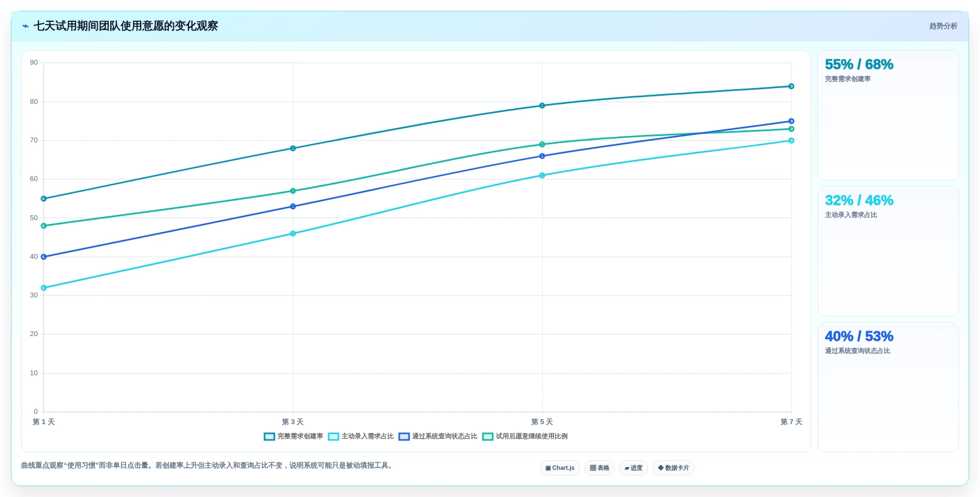980x497 pixels.
Task: Toggle the 主动录入需求占比 legend item
Action: (x=361, y=436)
